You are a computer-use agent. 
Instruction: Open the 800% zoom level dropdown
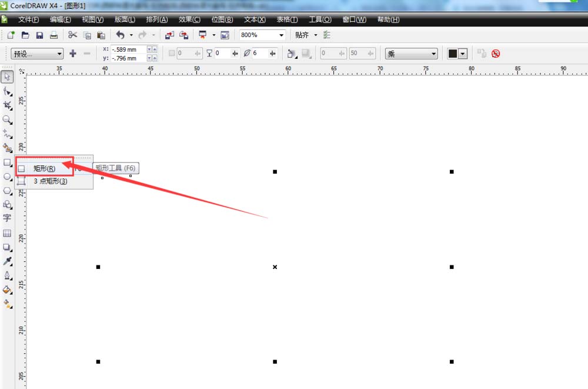tap(282, 35)
